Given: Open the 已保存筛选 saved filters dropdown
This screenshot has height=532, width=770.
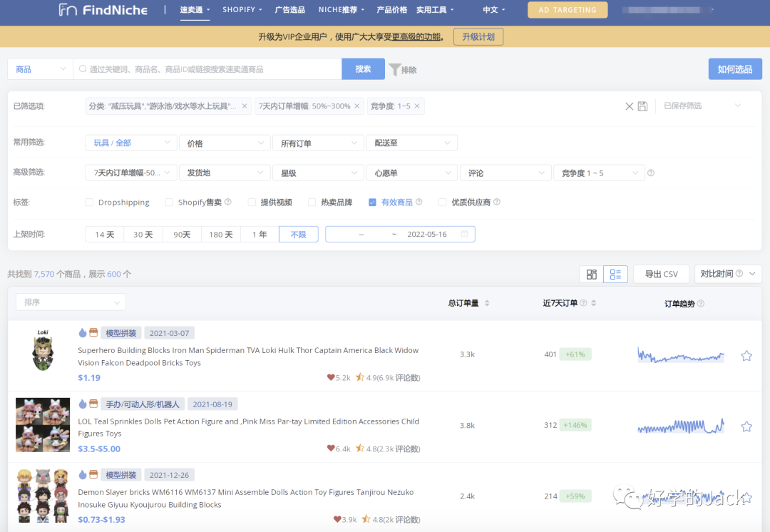Looking at the screenshot, I should tap(702, 106).
